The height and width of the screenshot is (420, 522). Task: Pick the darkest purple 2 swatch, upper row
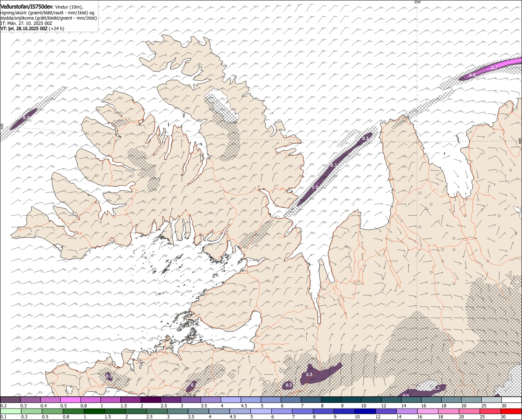click(x=150, y=400)
